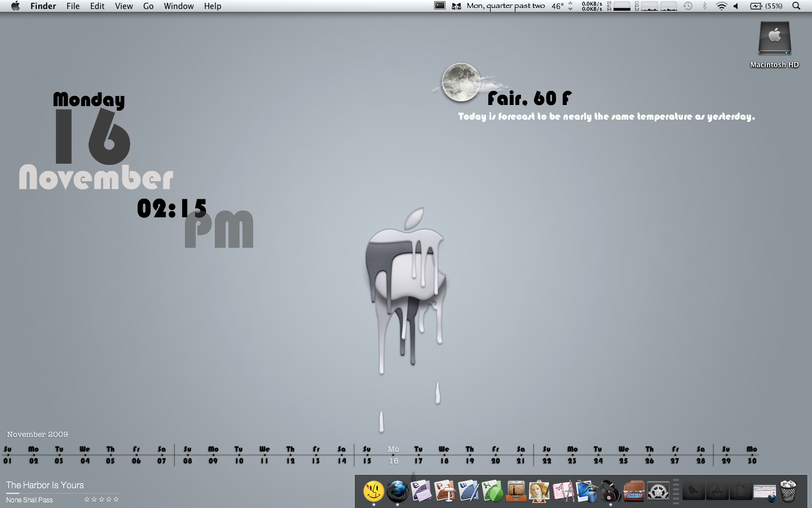Open the File menu

73,6
